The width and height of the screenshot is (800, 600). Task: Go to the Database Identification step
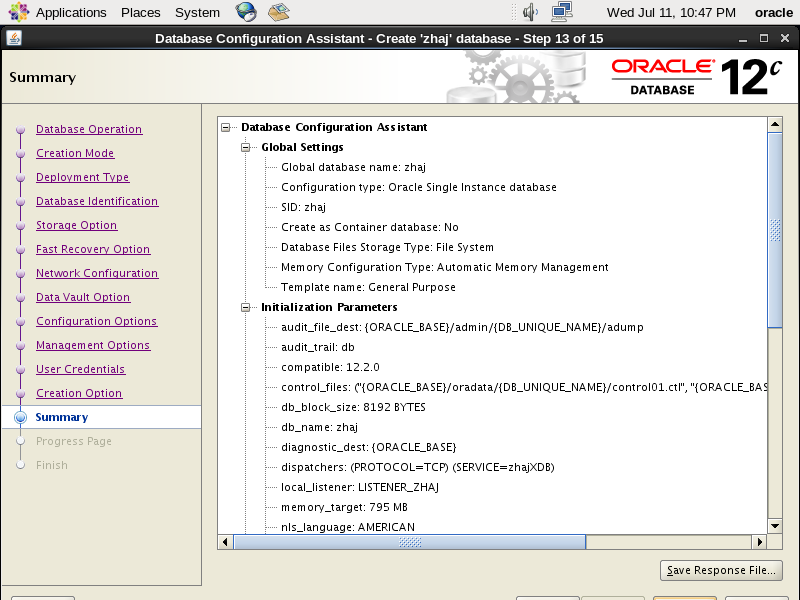point(97,201)
